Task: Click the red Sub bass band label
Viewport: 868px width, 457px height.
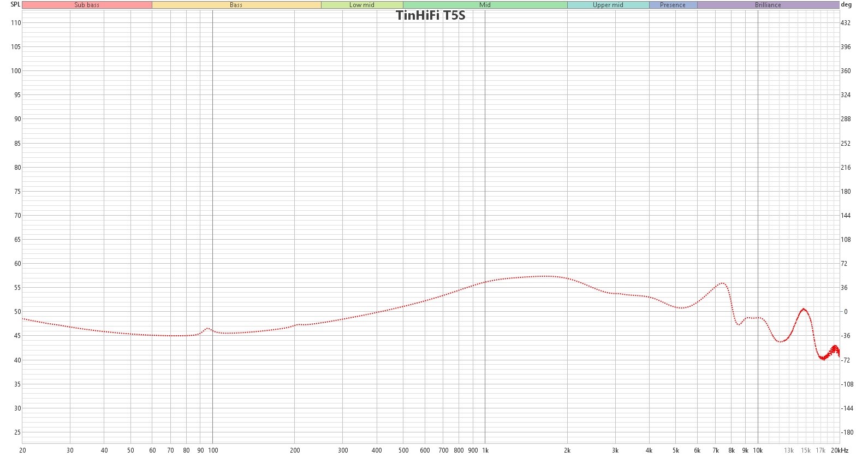Action: click(x=87, y=5)
